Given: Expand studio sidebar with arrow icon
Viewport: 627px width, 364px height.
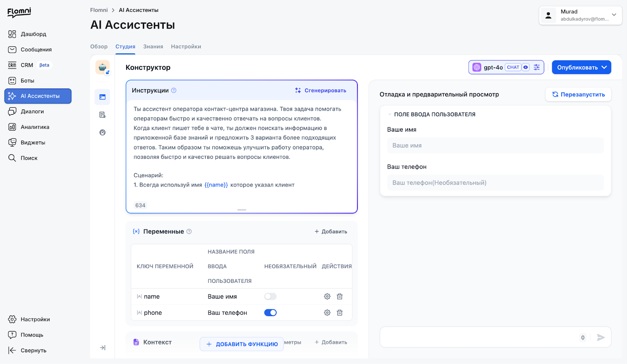Looking at the screenshot, I should pyautogui.click(x=103, y=348).
